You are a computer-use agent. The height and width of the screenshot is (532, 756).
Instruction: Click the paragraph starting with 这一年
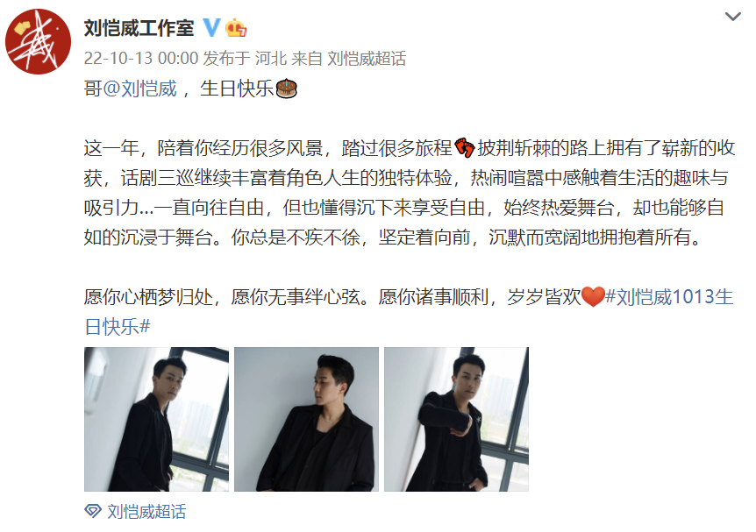pos(409,193)
